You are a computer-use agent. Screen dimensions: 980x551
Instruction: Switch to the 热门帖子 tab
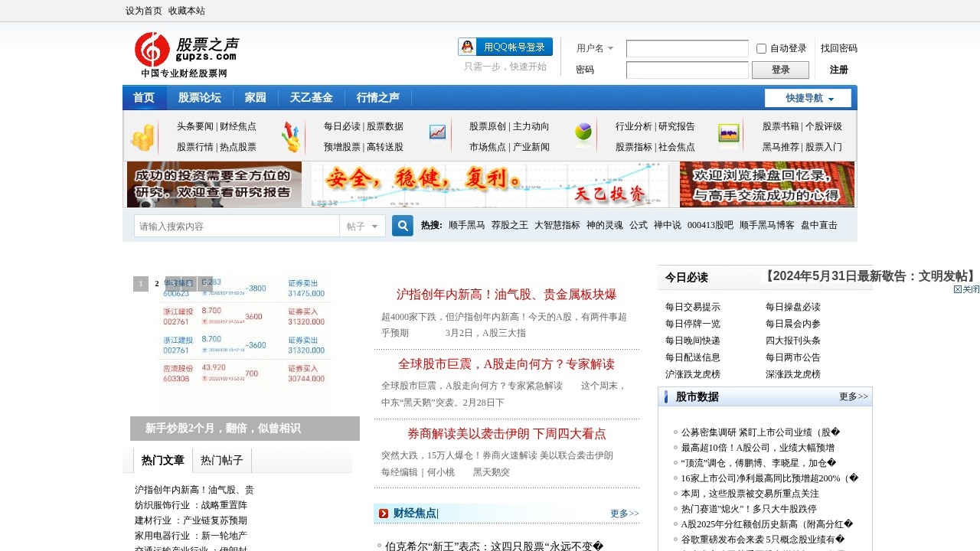224,460
